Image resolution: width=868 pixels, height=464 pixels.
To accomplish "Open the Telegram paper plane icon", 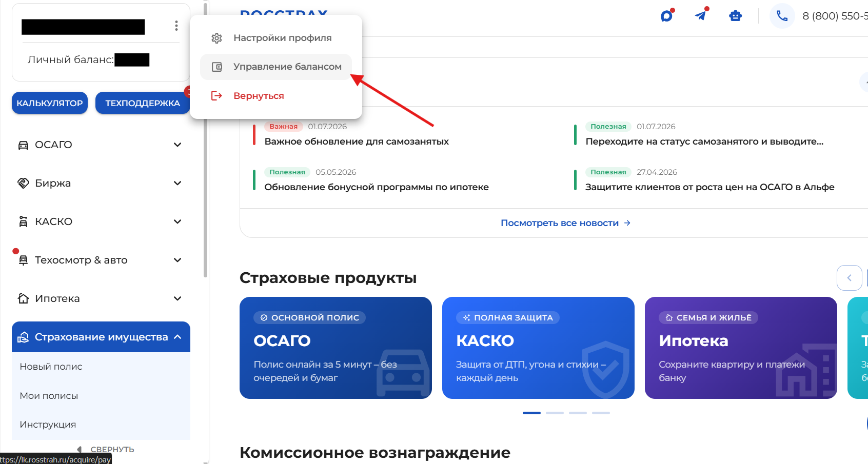I will point(701,15).
